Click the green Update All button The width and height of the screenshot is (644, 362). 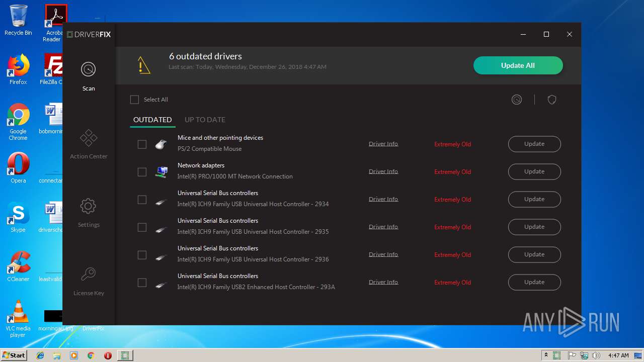click(x=518, y=65)
